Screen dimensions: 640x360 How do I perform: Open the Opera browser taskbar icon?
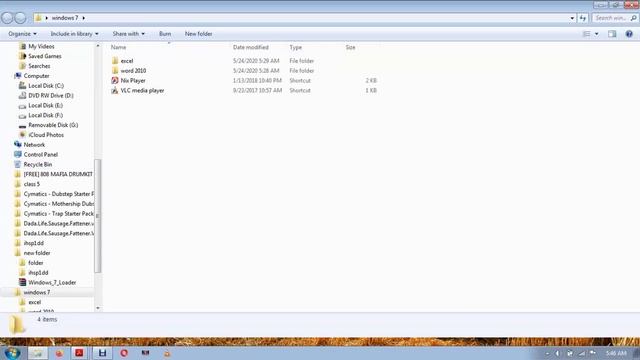point(124,353)
